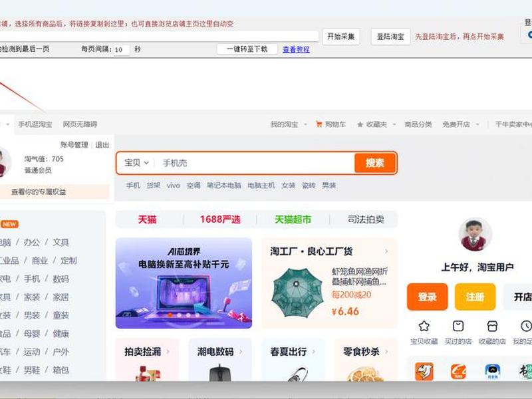The width and height of the screenshot is (532, 399).
Task: Expand the 零食秒杀 chevron
Action: tap(386, 352)
